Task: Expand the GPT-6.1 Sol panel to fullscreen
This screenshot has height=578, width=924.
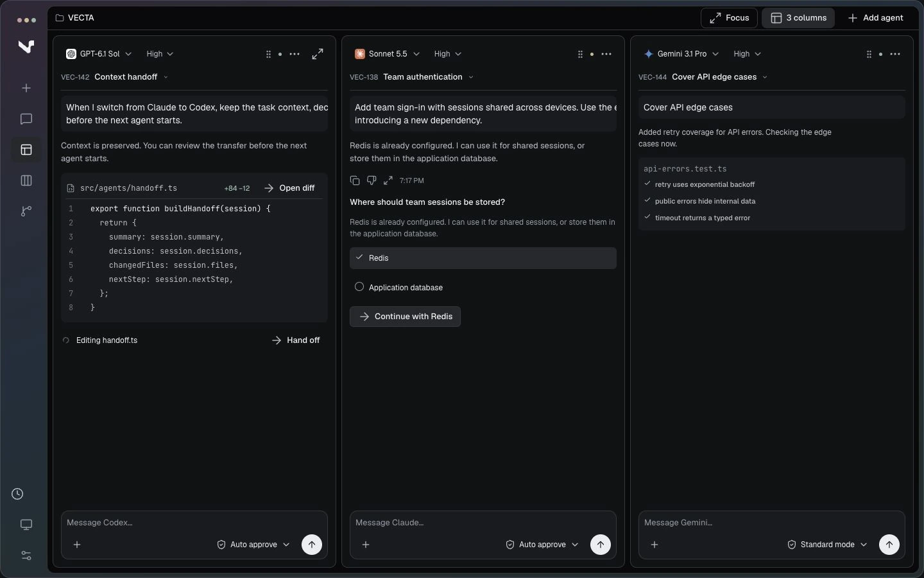Action: pyautogui.click(x=318, y=54)
